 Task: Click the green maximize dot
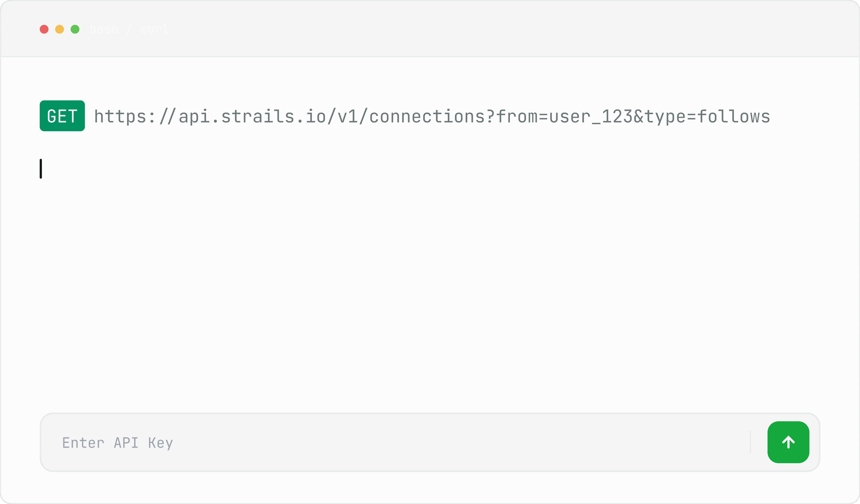[75, 29]
